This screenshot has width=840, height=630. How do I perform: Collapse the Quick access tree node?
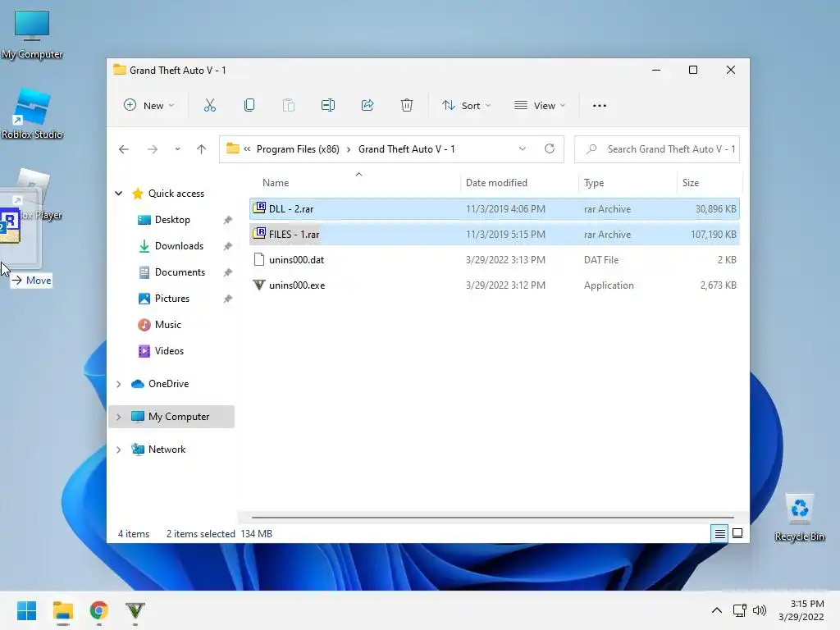point(119,194)
